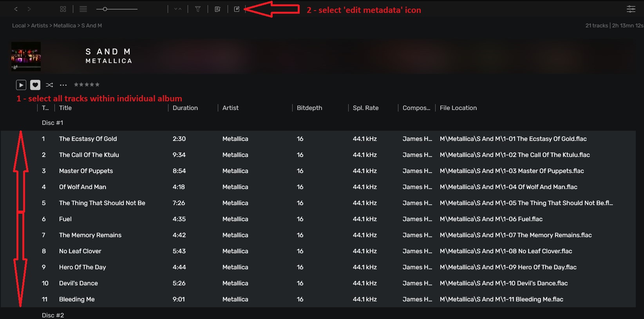Click the bitdepth 16 in the Devil's Dance row
The width and height of the screenshot is (644, 319).
300,283
